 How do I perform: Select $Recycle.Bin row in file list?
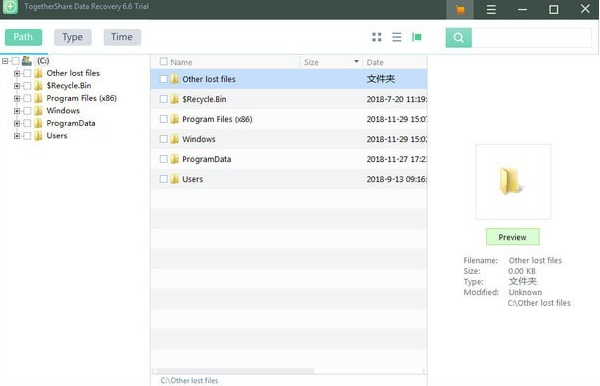pyautogui.click(x=289, y=99)
